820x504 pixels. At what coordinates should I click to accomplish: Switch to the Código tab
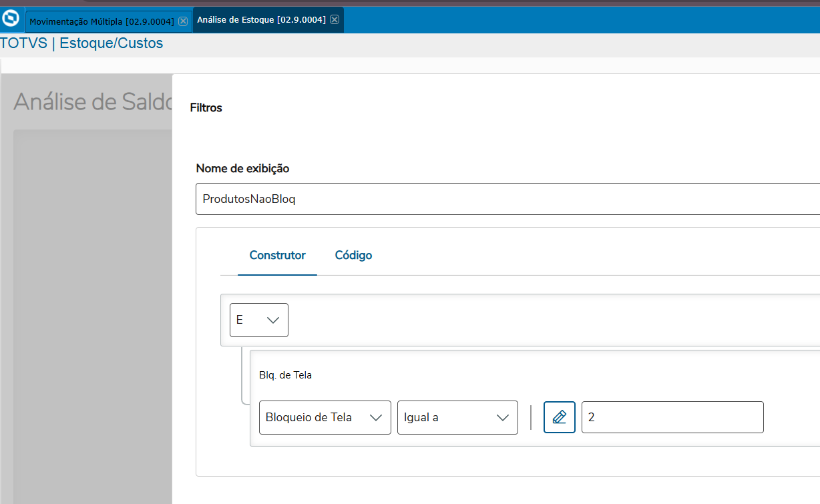tap(353, 255)
